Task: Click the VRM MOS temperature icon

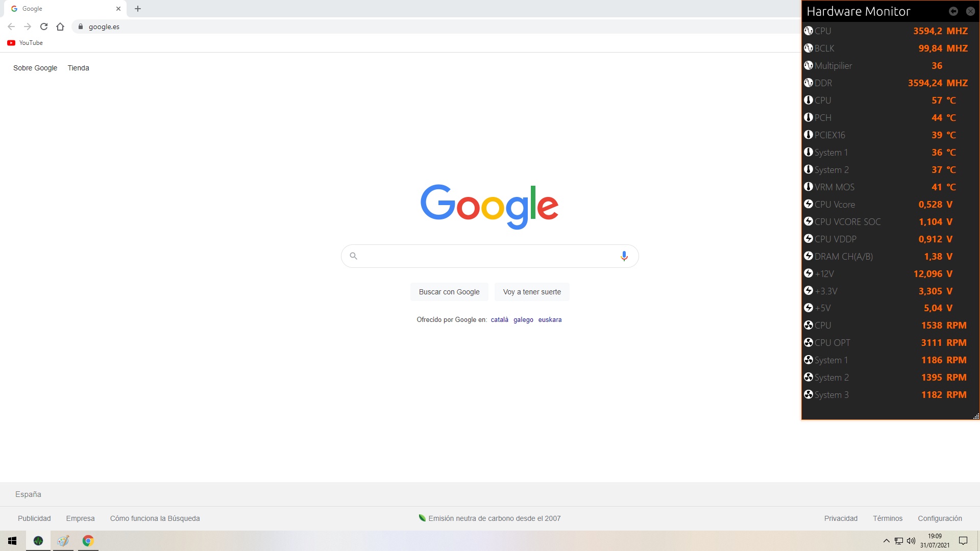Action: pyautogui.click(x=808, y=187)
